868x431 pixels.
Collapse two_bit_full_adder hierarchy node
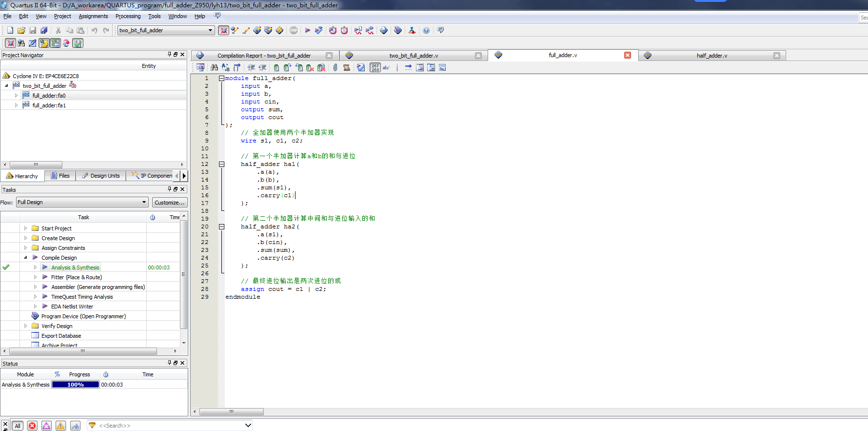(x=6, y=86)
